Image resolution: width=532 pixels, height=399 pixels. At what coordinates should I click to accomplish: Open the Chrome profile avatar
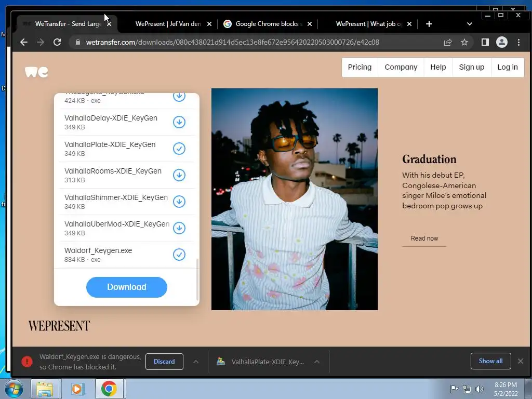click(x=502, y=42)
